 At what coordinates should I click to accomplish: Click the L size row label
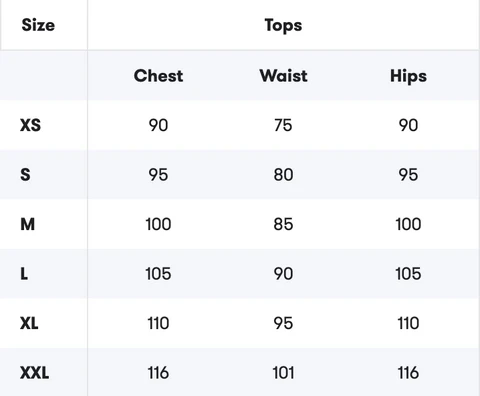pyautogui.click(x=24, y=274)
